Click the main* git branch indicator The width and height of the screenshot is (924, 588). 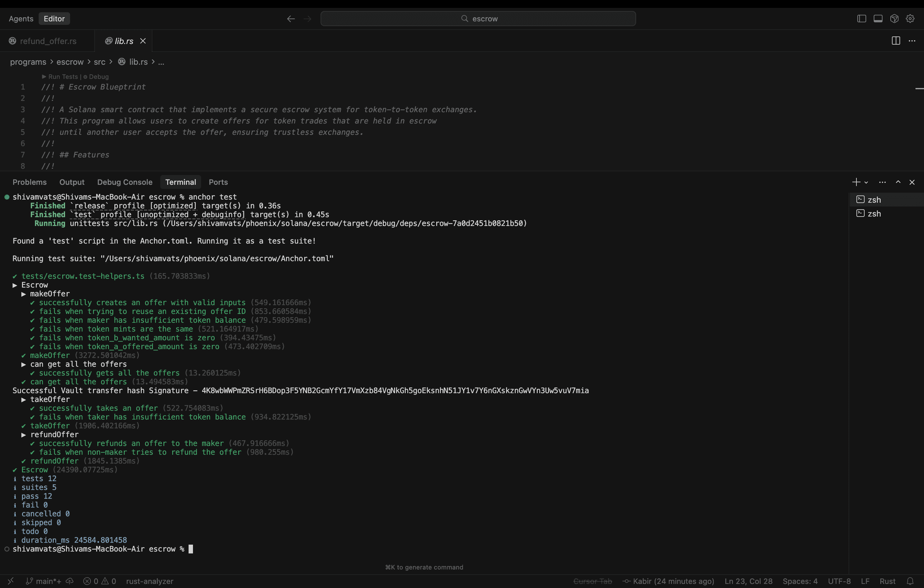click(x=44, y=581)
